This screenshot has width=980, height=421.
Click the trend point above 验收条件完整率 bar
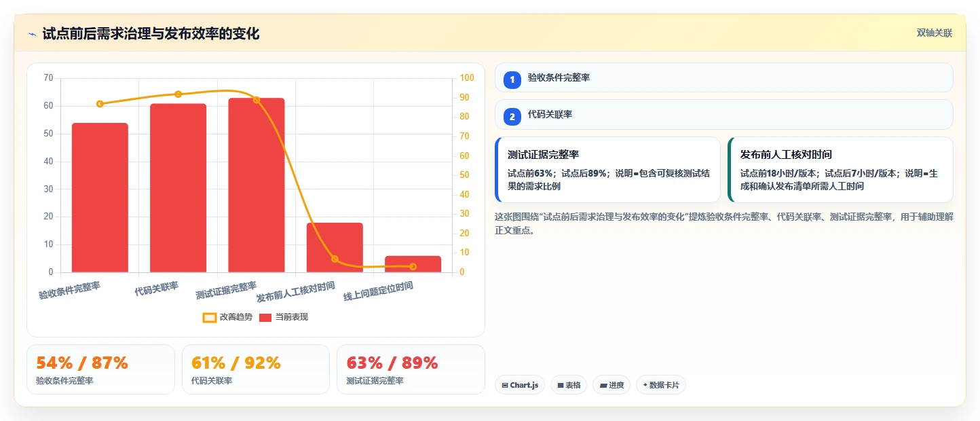coord(100,104)
